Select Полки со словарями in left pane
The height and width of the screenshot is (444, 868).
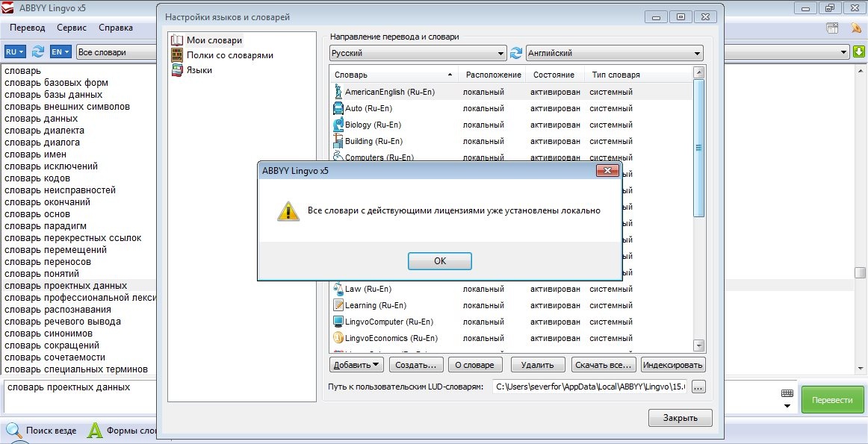click(x=229, y=55)
